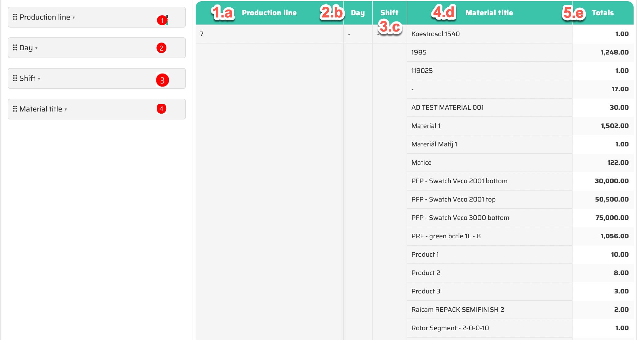Click the Totals column header

(602, 13)
